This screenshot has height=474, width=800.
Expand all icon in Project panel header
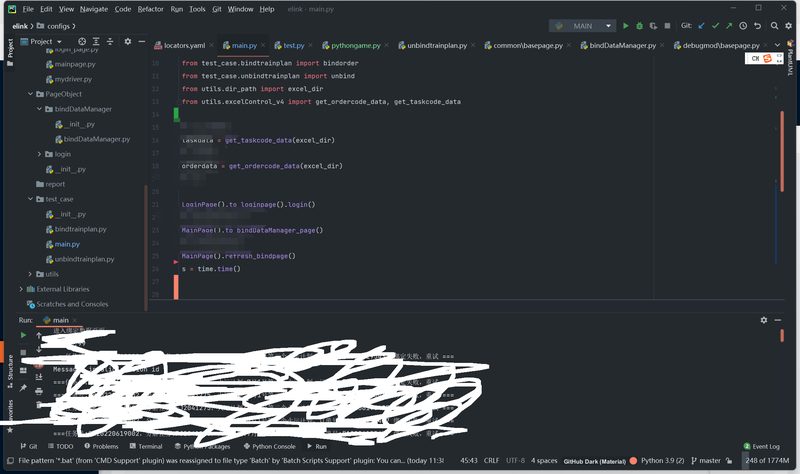[96, 41]
